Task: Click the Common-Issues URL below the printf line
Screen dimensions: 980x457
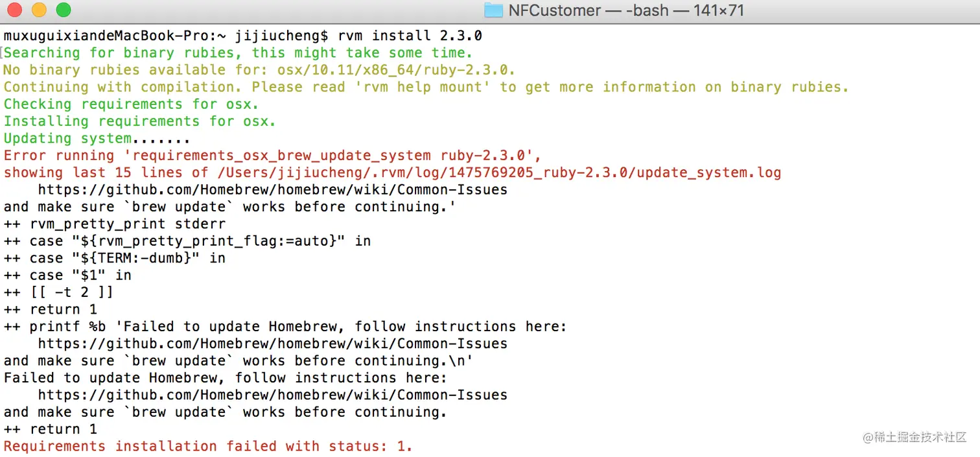Action: (x=272, y=344)
